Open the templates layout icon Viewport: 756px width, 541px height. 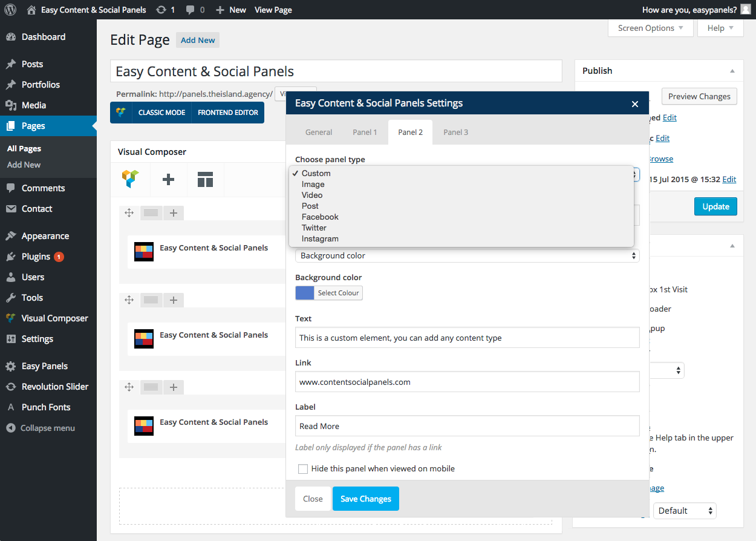pyautogui.click(x=206, y=179)
